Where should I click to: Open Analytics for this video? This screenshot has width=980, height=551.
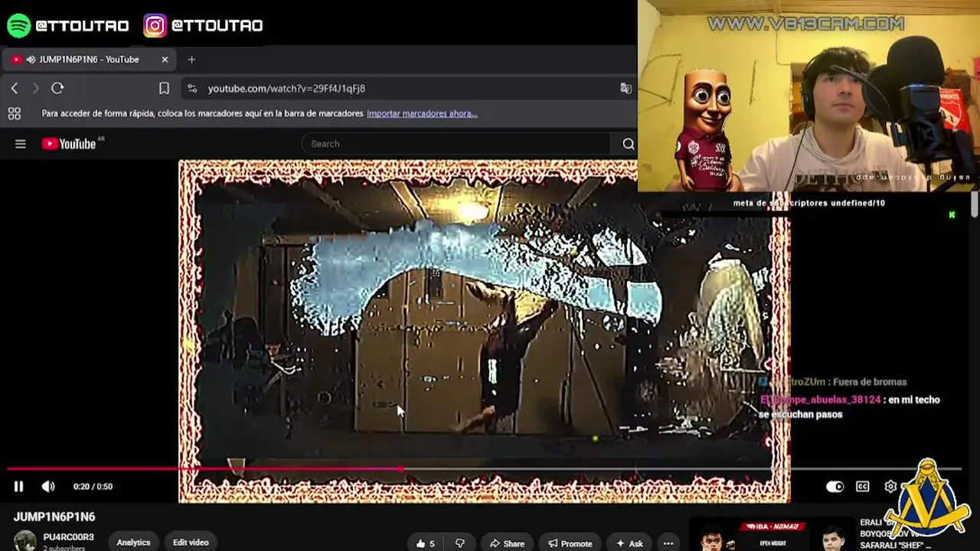pyautogui.click(x=133, y=543)
